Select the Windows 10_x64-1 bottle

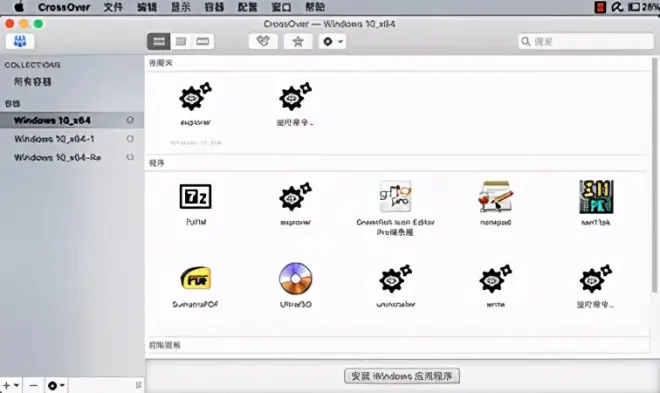click(x=72, y=139)
